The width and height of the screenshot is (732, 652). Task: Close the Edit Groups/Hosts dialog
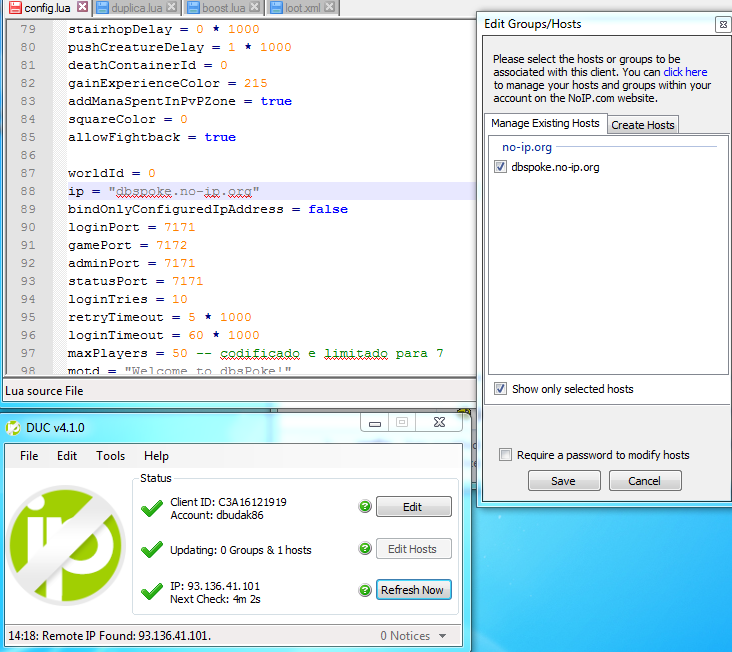click(723, 24)
